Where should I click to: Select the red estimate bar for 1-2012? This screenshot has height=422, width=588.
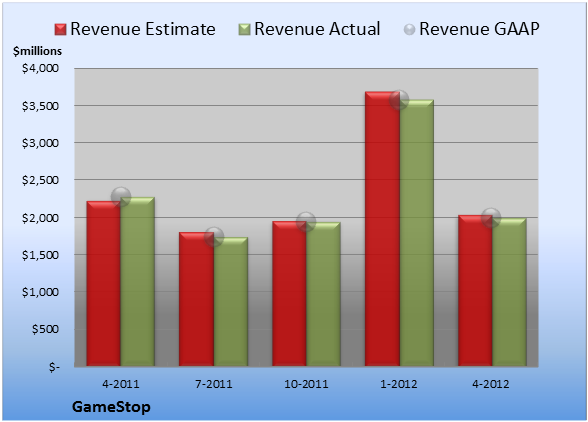click(382, 229)
